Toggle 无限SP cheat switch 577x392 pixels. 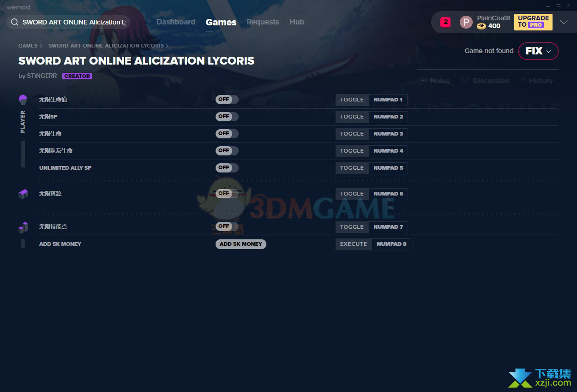point(227,117)
